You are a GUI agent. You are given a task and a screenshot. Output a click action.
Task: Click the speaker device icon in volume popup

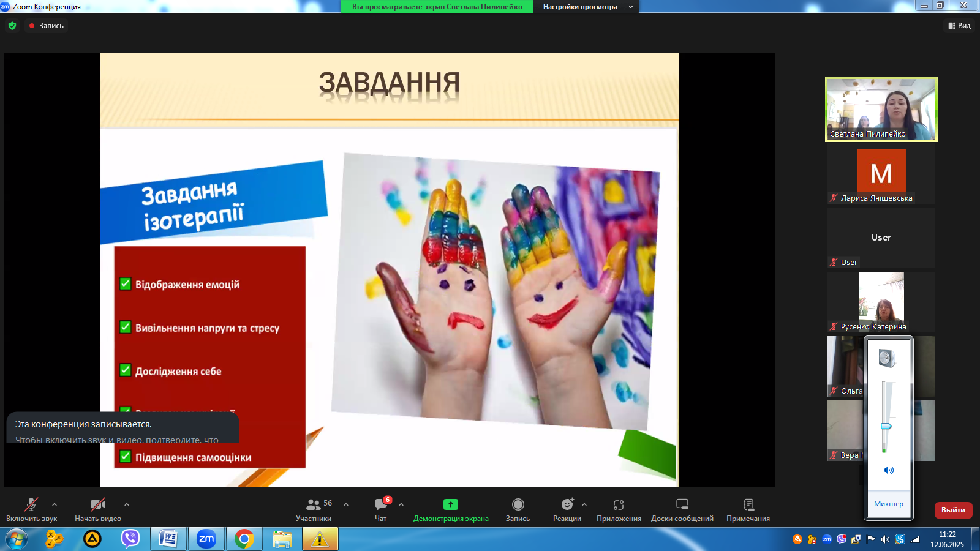[887, 358]
